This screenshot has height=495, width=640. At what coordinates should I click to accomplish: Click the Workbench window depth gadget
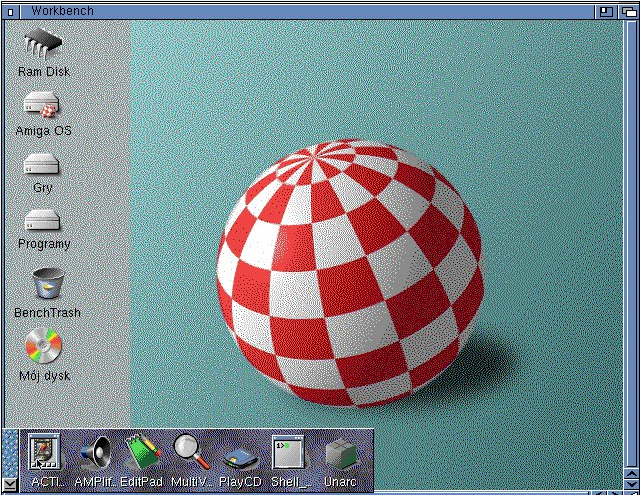629,12
